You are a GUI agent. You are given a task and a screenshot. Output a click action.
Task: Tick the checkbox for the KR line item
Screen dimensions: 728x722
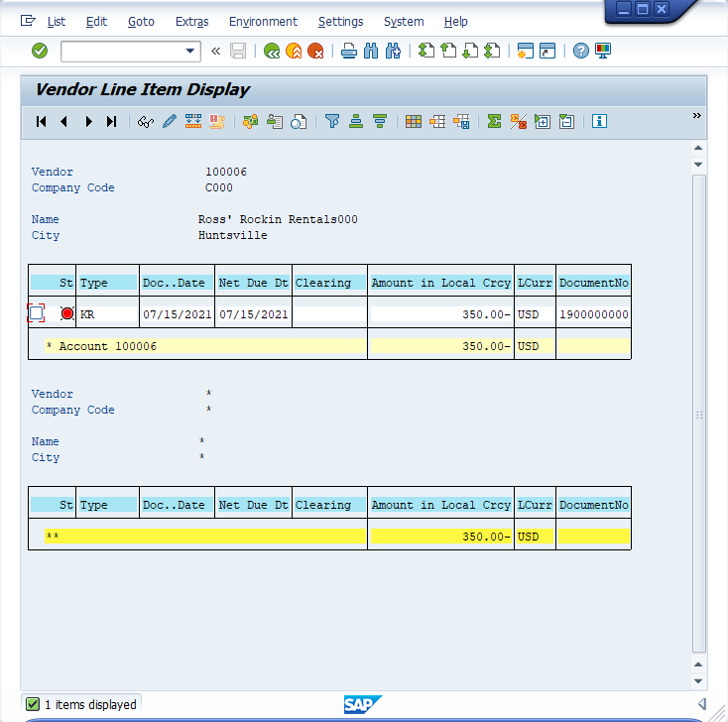37,313
